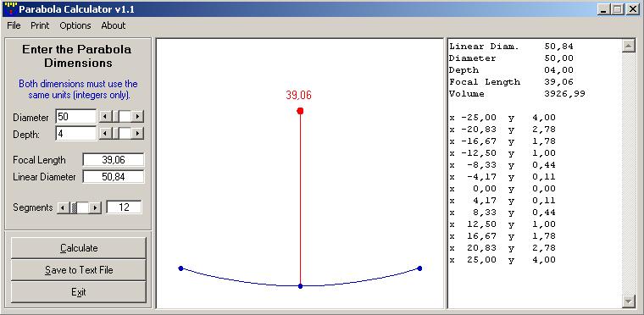
Task: Click the Depth scrollbar left arrow
Action: 106,134
